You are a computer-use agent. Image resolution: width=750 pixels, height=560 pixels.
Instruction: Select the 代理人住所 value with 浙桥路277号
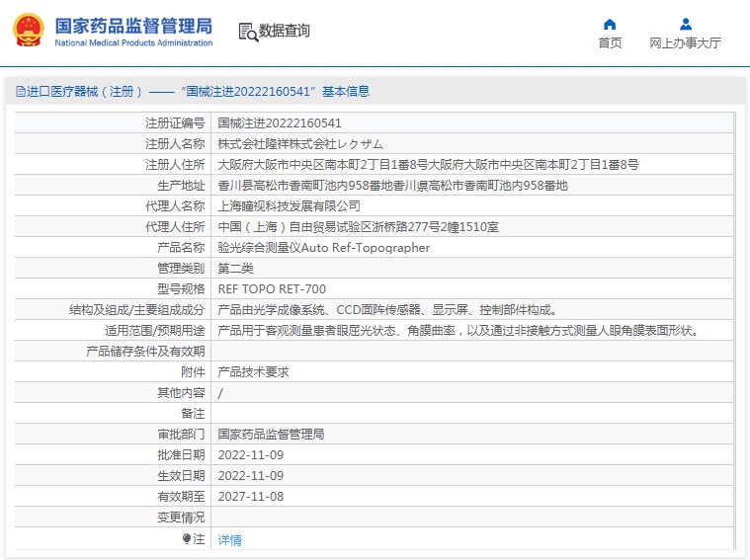tap(359, 227)
